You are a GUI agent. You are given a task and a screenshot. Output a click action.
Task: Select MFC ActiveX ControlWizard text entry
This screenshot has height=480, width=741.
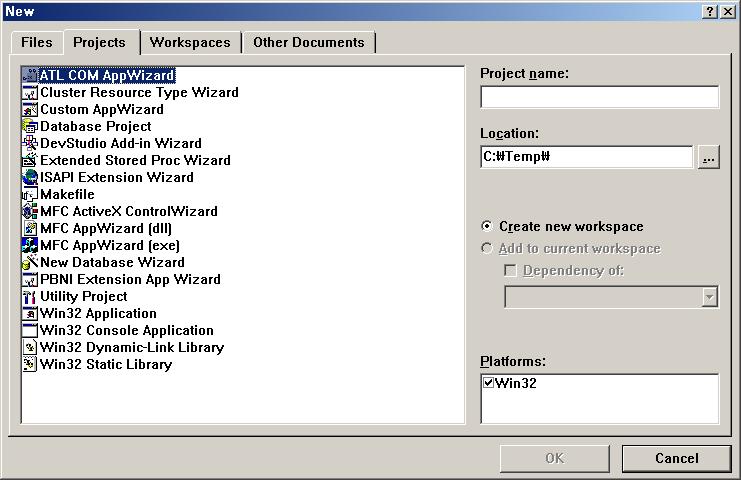pos(129,211)
